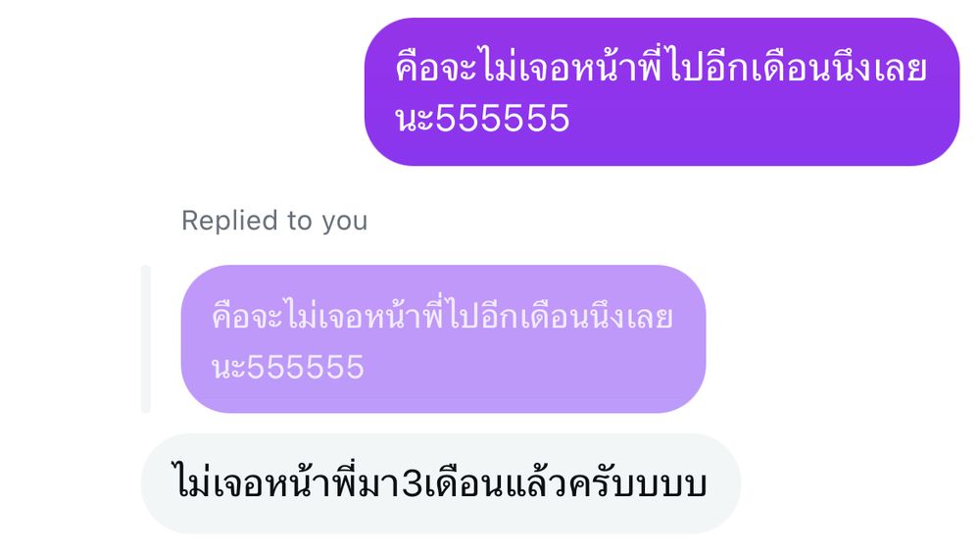This screenshot has width=980, height=555.
Task: Click "เดือนนึงเลย" in the dark purple bubble
Action: click(838, 68)
